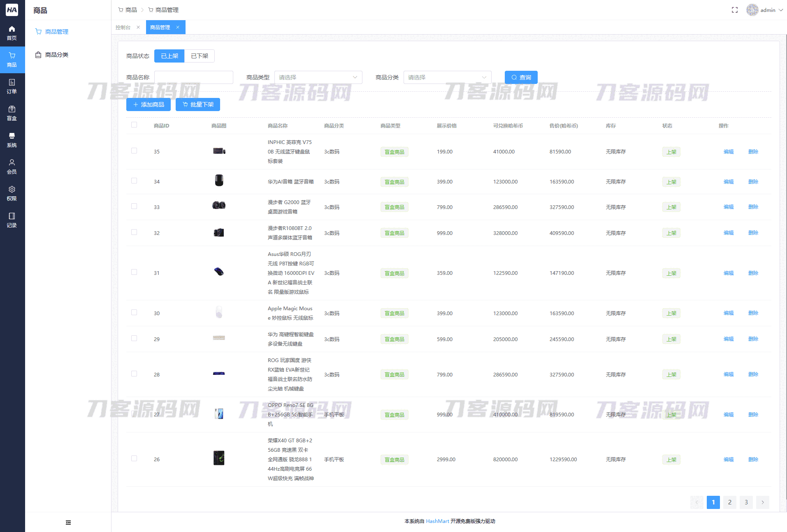Click the 商品名称 search input field

point(193,77)
